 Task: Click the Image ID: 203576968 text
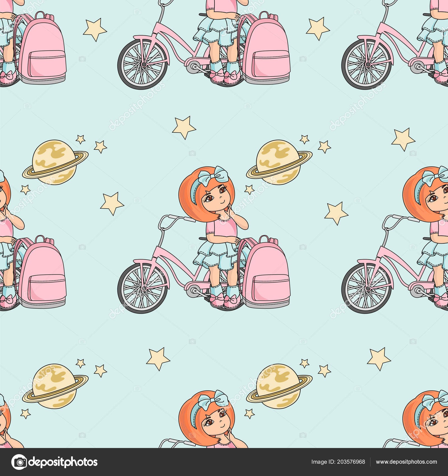point(338,462)
